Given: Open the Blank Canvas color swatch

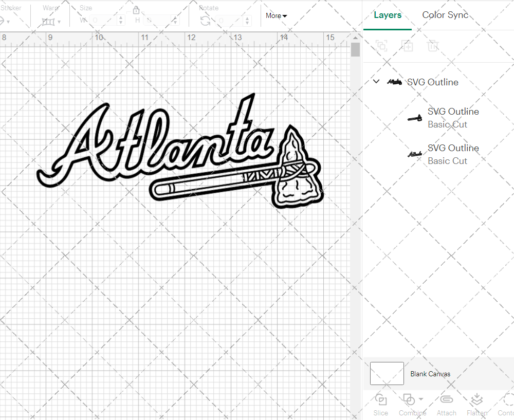Looking at the screenshot, I should click(387, 374).
